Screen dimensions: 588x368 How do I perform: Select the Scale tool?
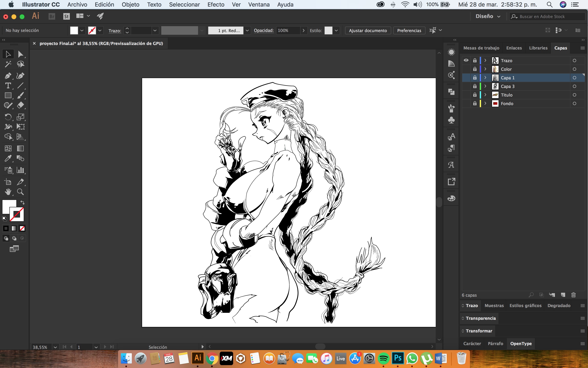[20, 117]
